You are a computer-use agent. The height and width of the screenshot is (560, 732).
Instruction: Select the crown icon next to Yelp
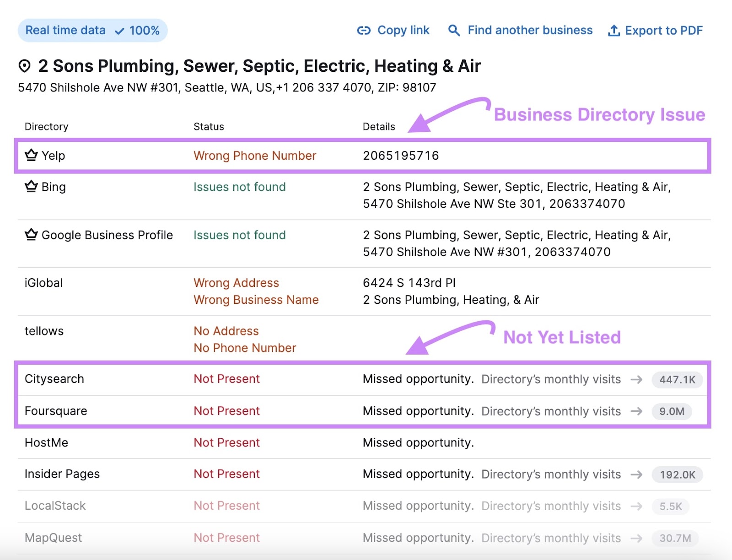tap(31, 155)
